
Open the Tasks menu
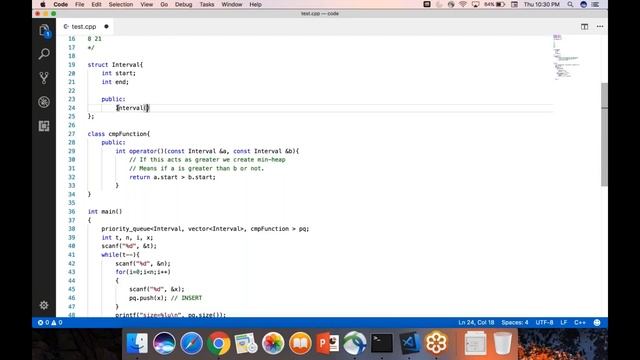coord(207,4)
